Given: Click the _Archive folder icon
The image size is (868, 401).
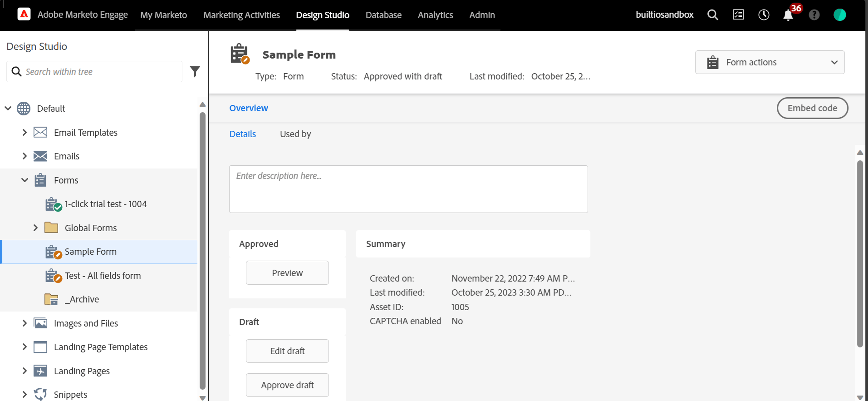Looking at the screenshot, I should (x=51, y=299).
